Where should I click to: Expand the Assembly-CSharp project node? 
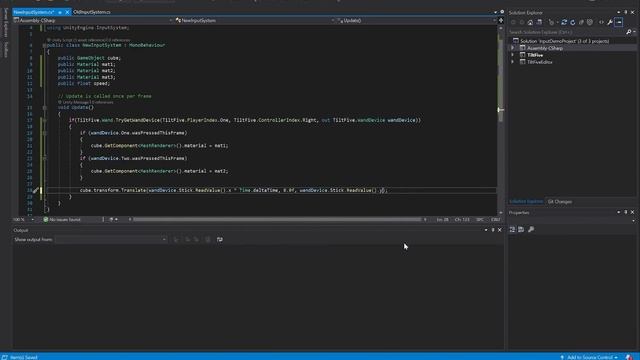[x=513, y=48]
